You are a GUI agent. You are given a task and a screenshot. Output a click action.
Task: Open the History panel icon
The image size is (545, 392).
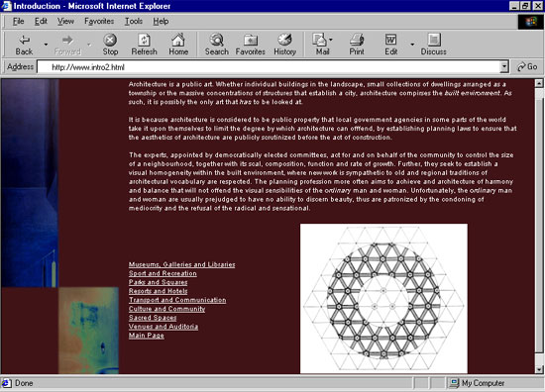tap(284, 40)
